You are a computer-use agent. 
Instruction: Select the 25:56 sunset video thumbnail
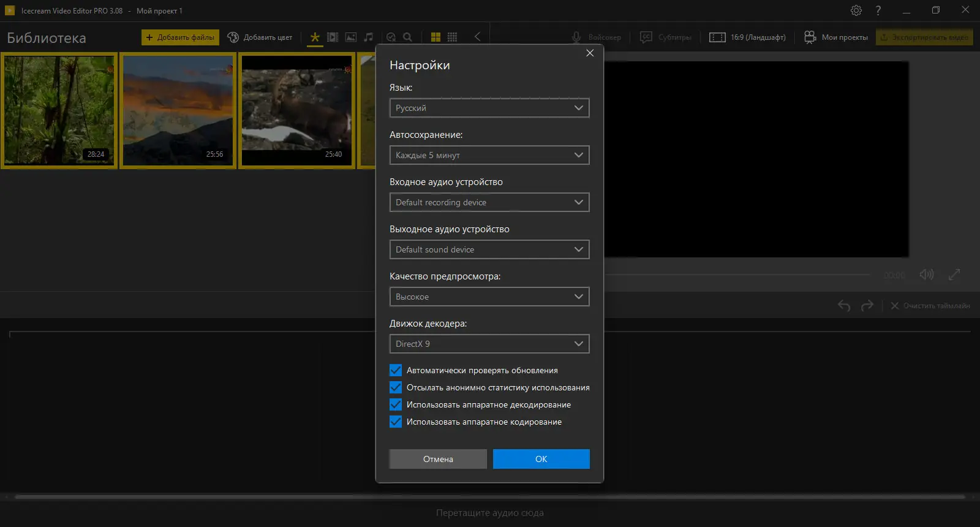pos(178,110)
